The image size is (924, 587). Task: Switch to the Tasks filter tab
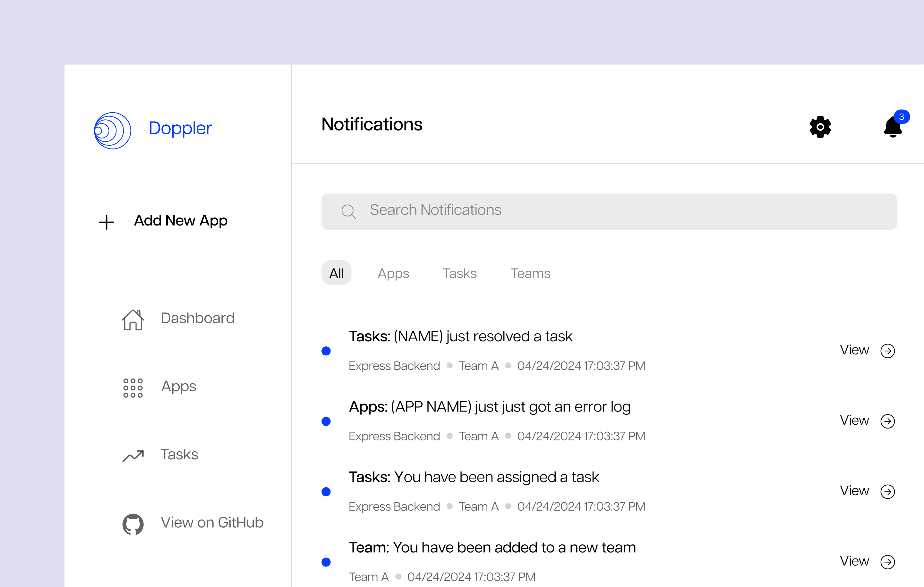tap(459, 273)
